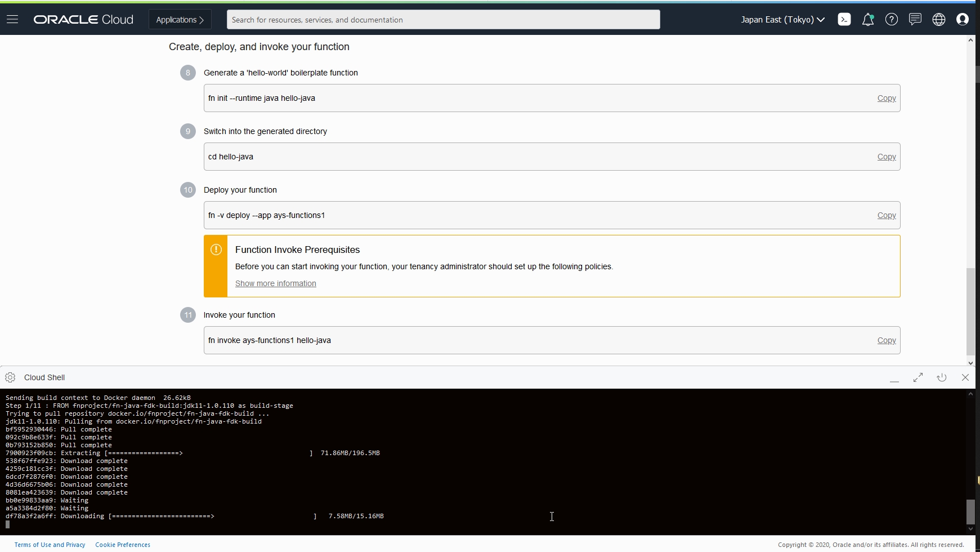Click the terminal scrollbar up arrow
Screen dimensions: 980x552
click(970, 394)
